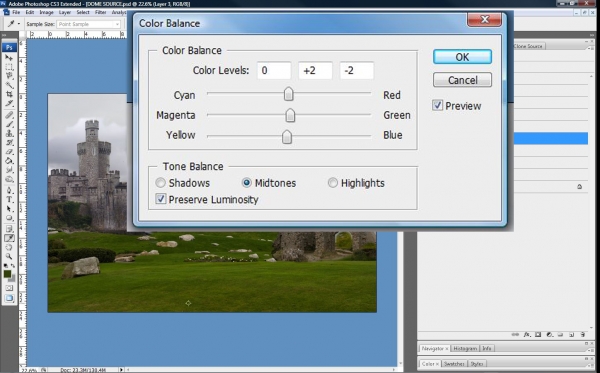Select the Path Selection tool
600x373 pixels.
click(9, 209)
